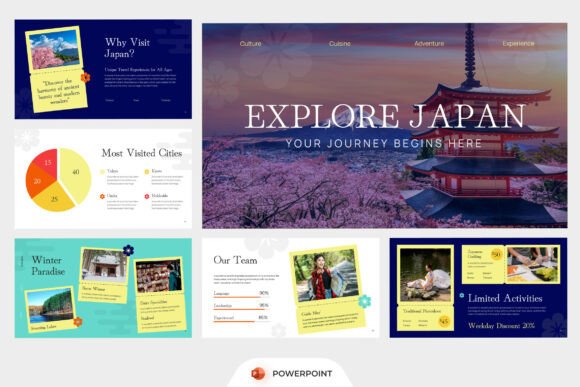Open the Culture nav item
The height and width of the screenshot is (387, 580).
250,44
